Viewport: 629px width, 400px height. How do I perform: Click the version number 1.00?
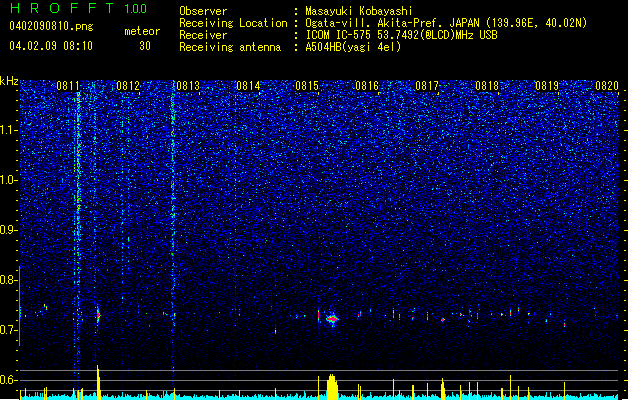[136, 8]
